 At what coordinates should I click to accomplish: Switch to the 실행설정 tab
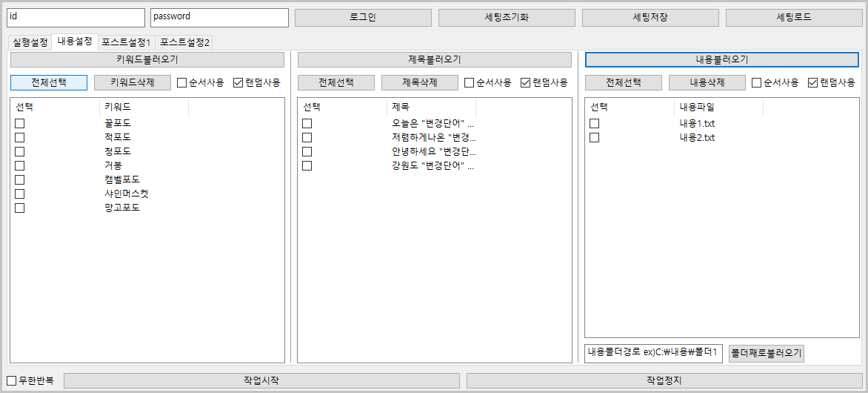click(30, 42)
